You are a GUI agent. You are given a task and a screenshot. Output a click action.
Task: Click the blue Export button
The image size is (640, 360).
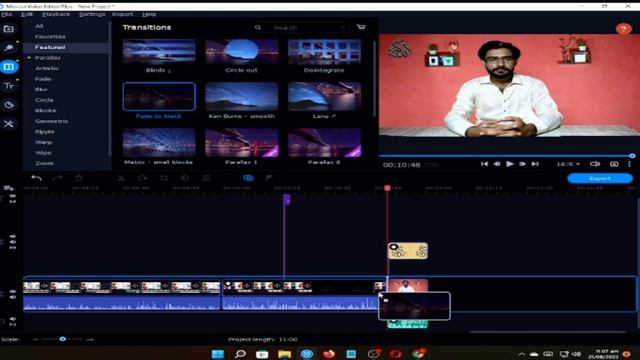click(600, 178)
